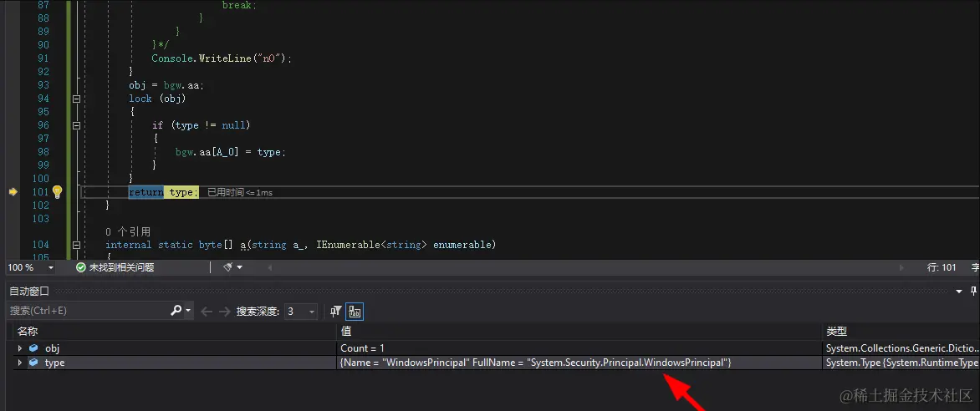Screen dimensions: 980x411
Task: Click the highlighted return keyword on line 101
Action: point(146,192)
